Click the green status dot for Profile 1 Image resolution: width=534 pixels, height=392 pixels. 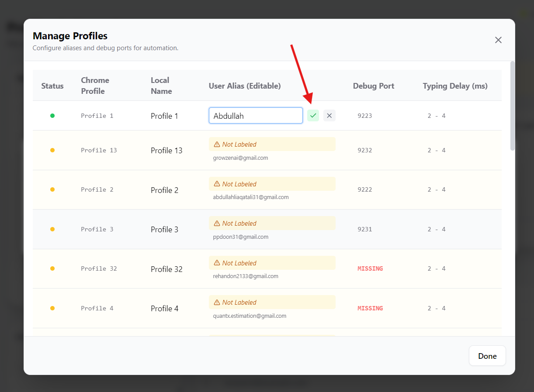coord(52,116)
